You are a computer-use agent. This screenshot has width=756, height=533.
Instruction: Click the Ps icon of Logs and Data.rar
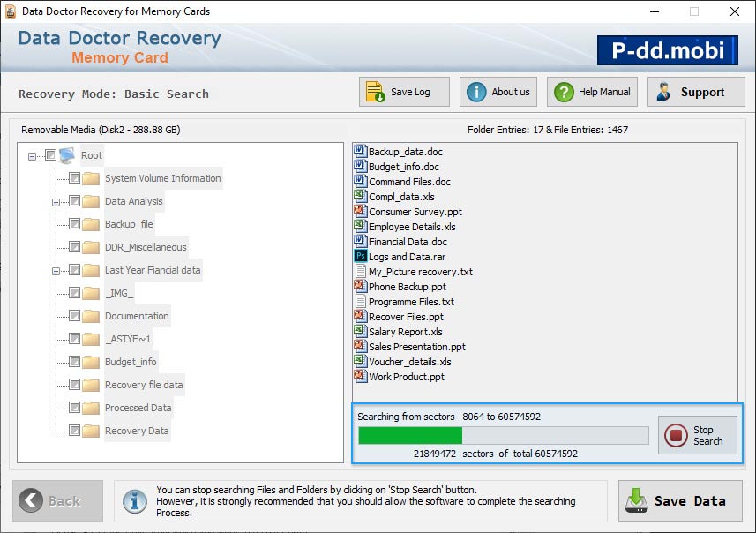[x=360, y=256]
